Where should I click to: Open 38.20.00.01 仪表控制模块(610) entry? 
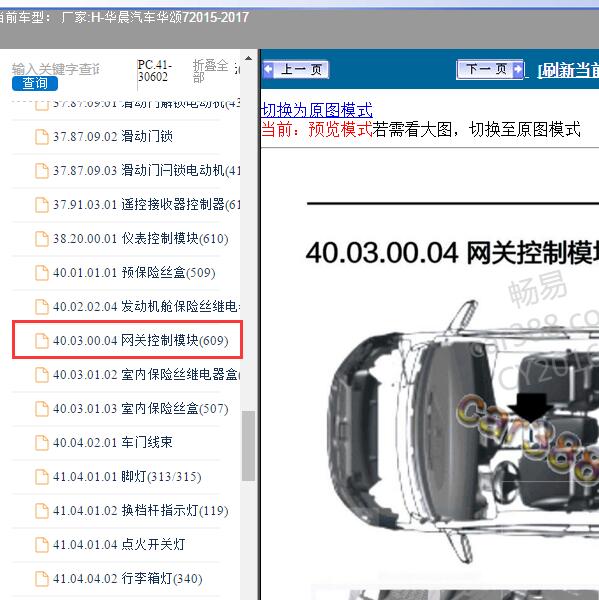(x=140, y=238)
